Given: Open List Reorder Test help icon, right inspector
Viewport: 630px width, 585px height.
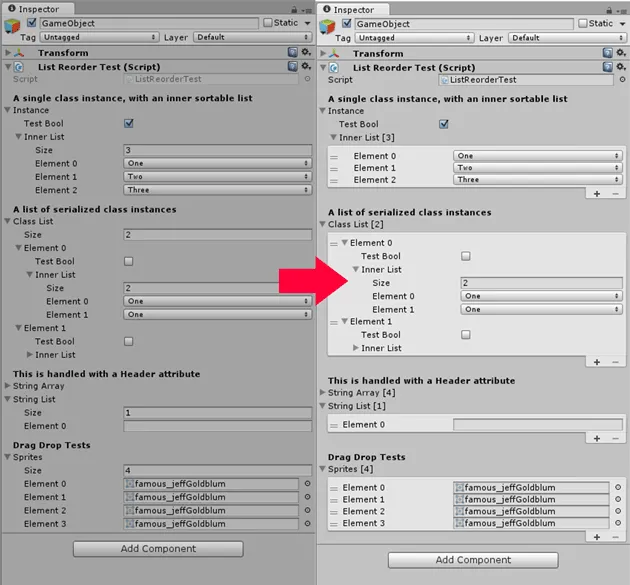Looking at the screenshot, I should 608,67.
